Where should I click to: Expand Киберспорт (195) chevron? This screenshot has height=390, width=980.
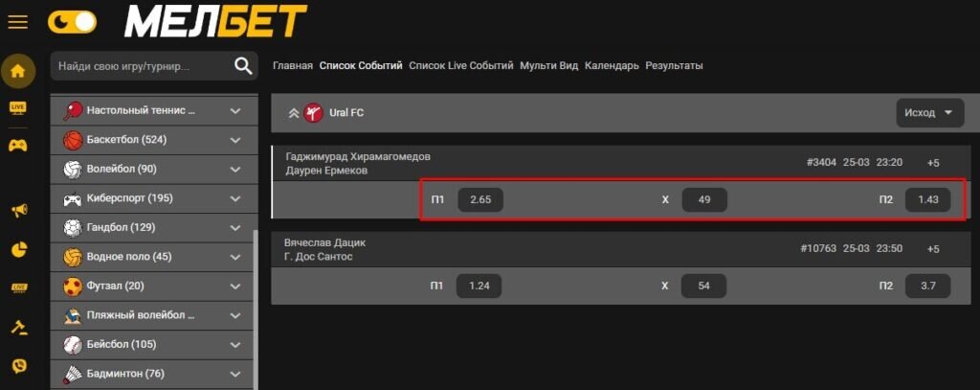[235, 198]
